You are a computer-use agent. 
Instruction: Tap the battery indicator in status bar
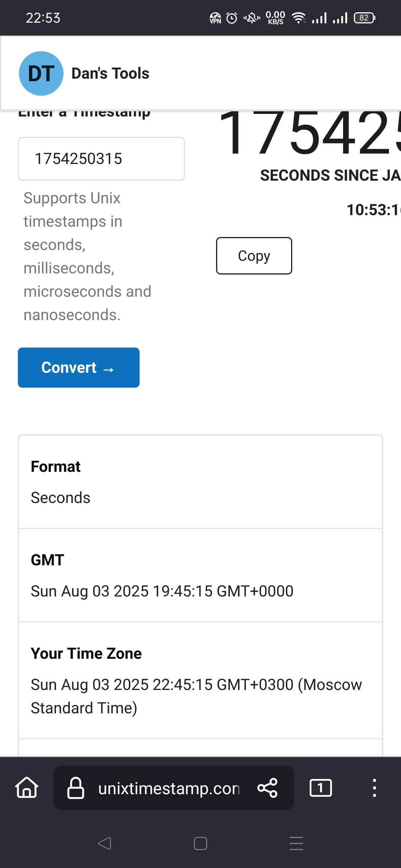pyautogui.click(x=365, y=18)
